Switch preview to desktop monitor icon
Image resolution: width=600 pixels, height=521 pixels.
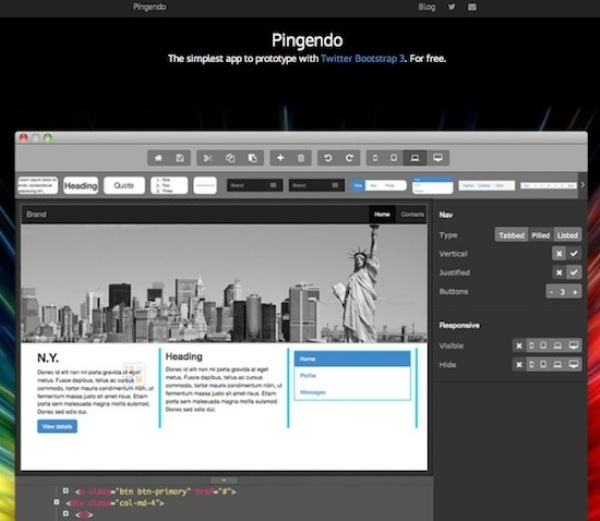tap(437, 158)
